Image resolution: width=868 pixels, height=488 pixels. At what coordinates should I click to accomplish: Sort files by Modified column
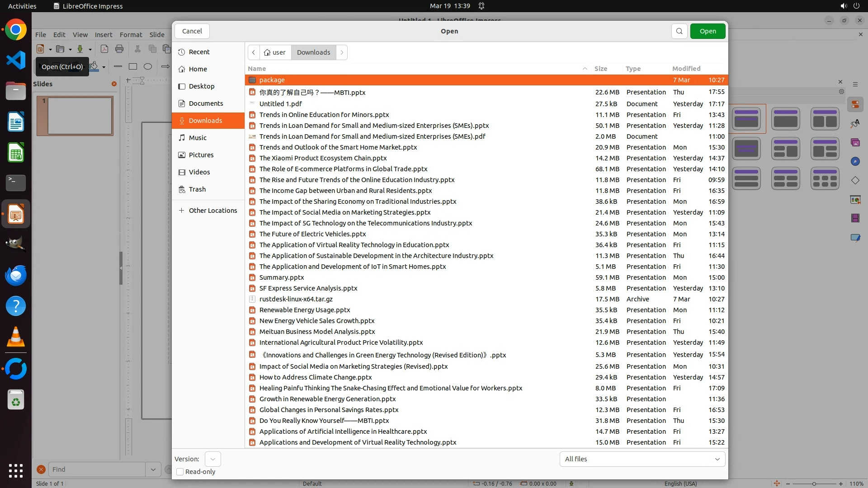686,69
